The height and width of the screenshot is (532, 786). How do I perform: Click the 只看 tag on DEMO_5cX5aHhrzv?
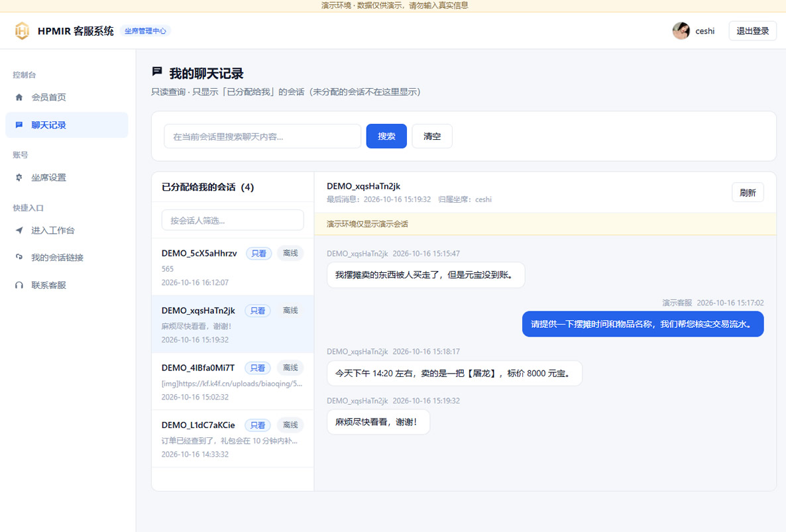[258, 254]
